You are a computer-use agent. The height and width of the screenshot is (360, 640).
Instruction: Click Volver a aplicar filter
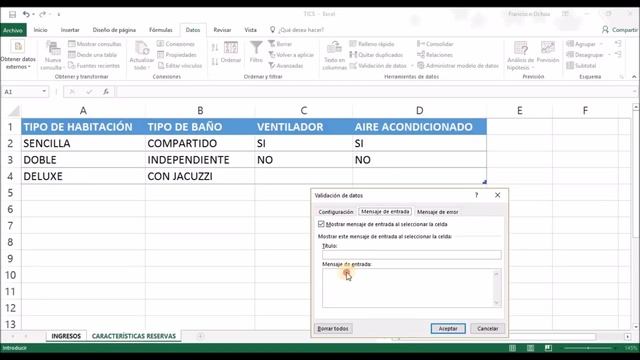pyautogui.click(x=291, y=55)
